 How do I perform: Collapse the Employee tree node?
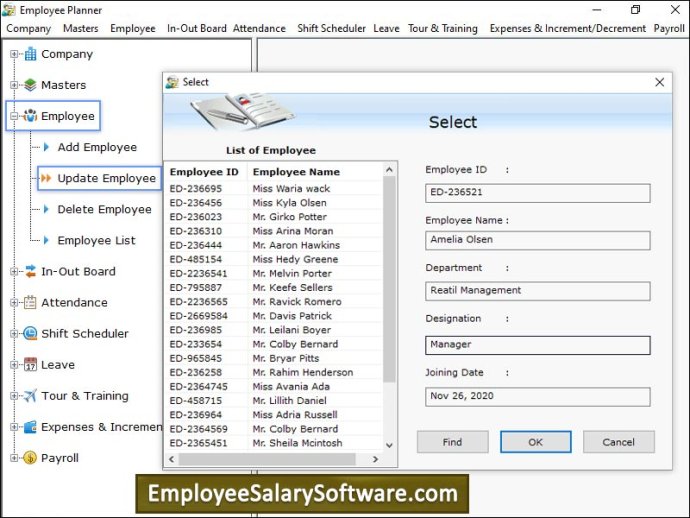(14, 116)
